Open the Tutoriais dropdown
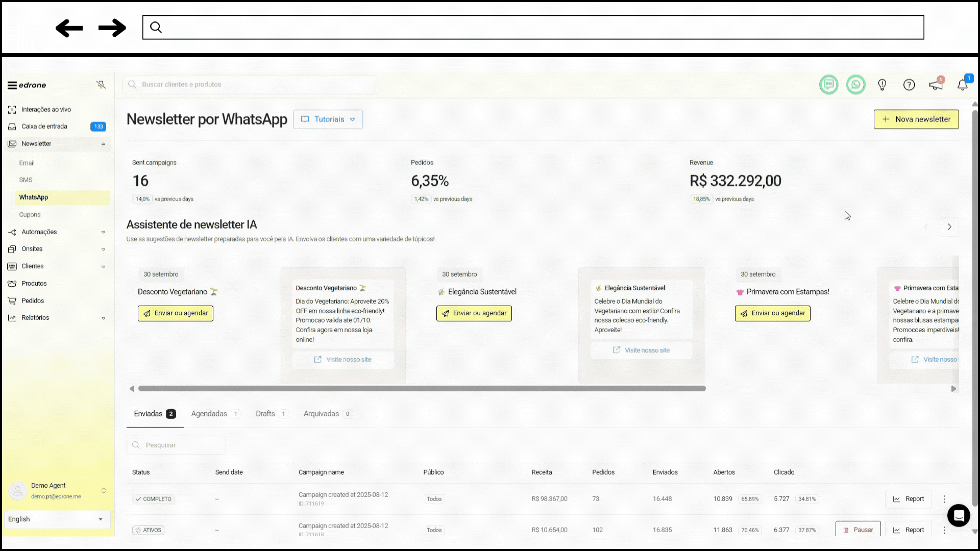 click(328, 119)
